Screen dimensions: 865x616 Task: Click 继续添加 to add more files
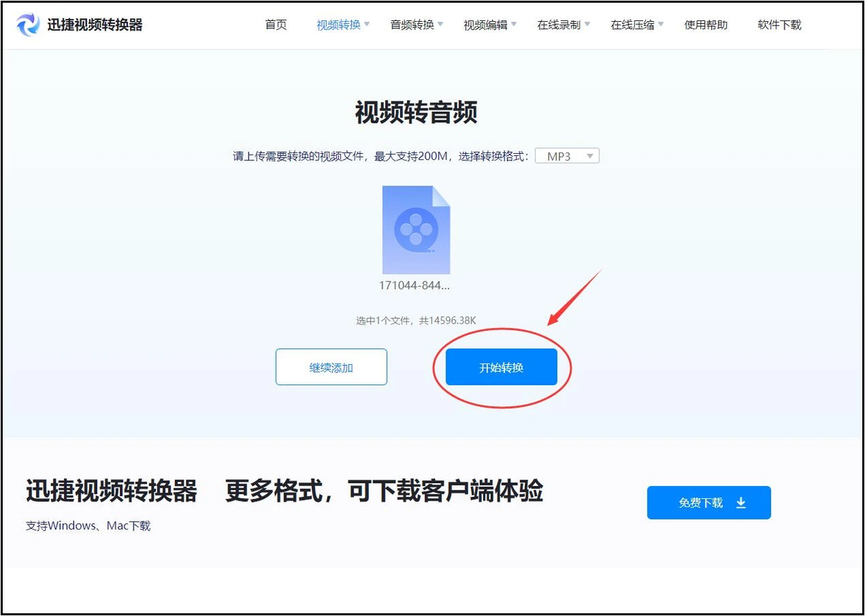pyautogui.click(x=331, y=366)
